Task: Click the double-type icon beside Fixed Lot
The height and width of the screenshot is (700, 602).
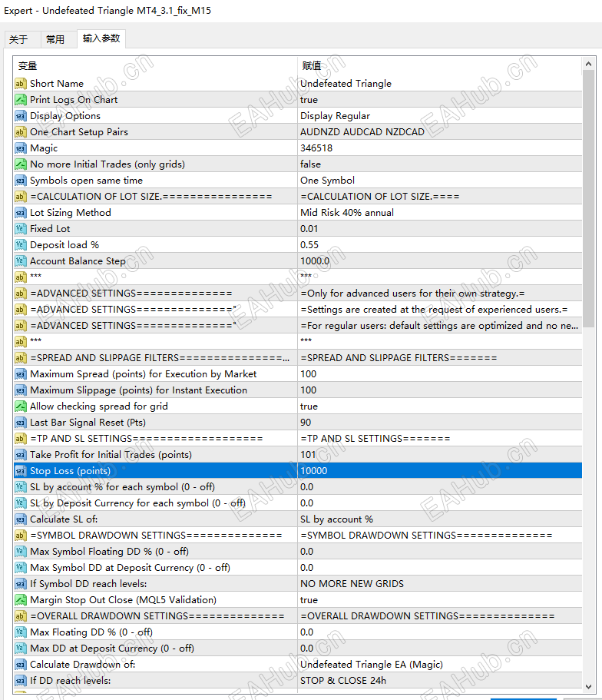Action: pos(21,229)
